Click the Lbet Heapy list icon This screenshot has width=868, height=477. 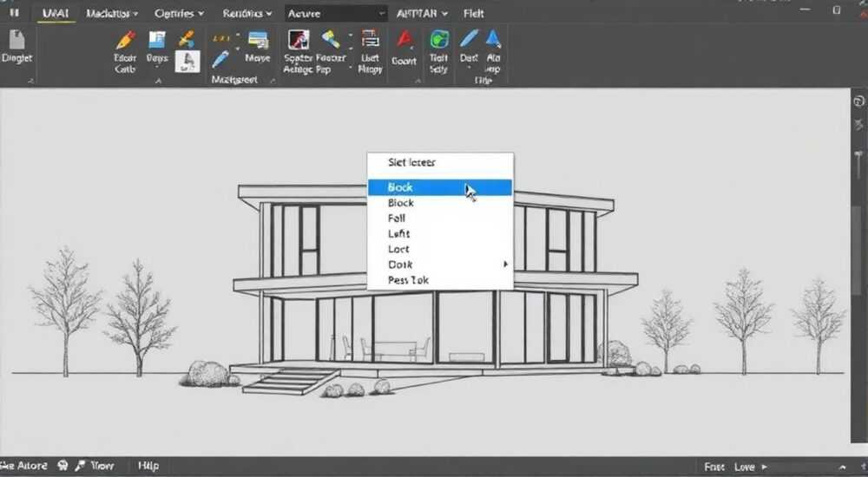[x=370, y=40]
